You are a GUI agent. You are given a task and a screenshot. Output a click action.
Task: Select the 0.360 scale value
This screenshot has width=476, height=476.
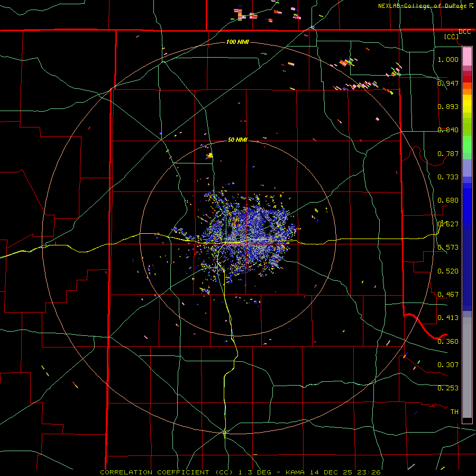(x=448, y=342)
